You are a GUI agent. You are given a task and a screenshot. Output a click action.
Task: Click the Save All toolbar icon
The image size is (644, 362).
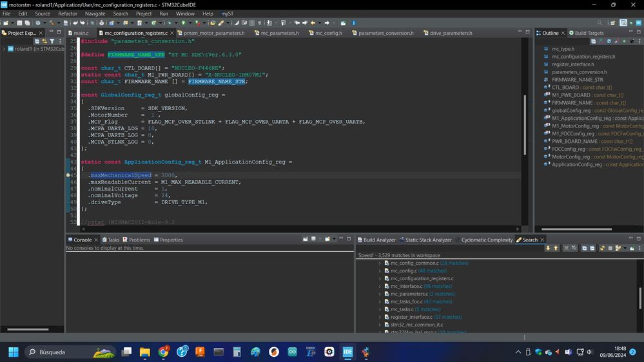coord(28,23)
